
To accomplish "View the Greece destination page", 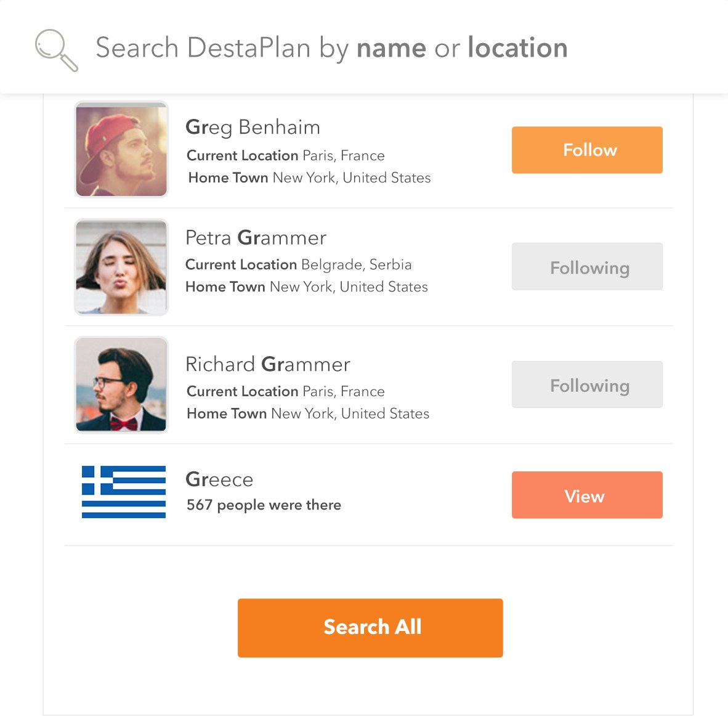I will (x=586, y=495).
